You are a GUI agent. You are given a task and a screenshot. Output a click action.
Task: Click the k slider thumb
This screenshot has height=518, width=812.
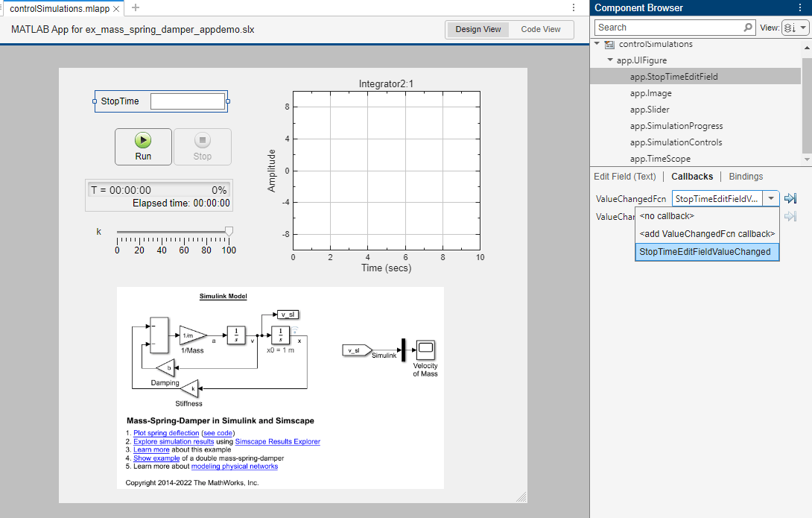(229, 232)
